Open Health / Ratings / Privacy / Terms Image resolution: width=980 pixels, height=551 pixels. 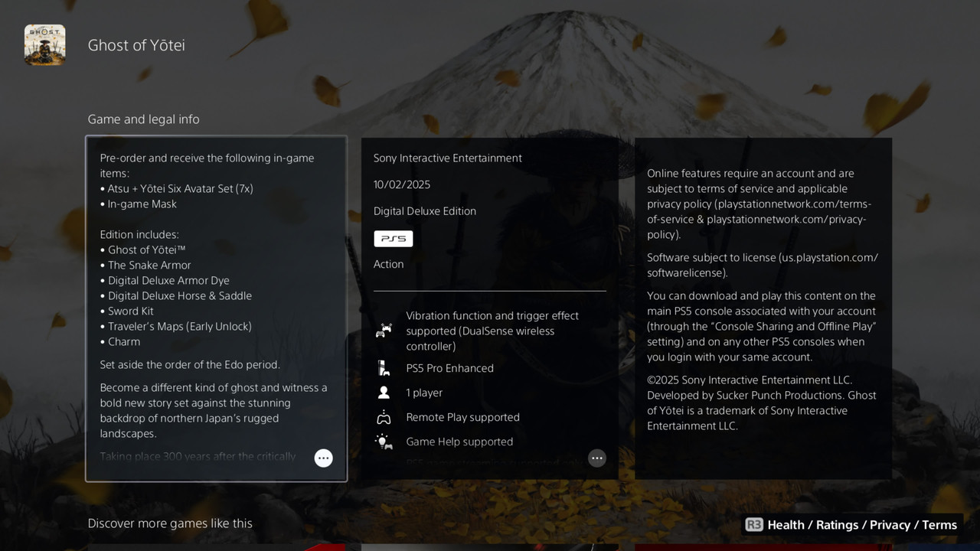coord(862,525)
